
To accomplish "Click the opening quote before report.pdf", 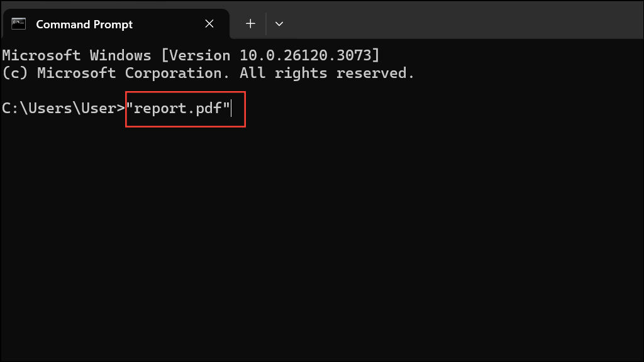I will (130, 108).
